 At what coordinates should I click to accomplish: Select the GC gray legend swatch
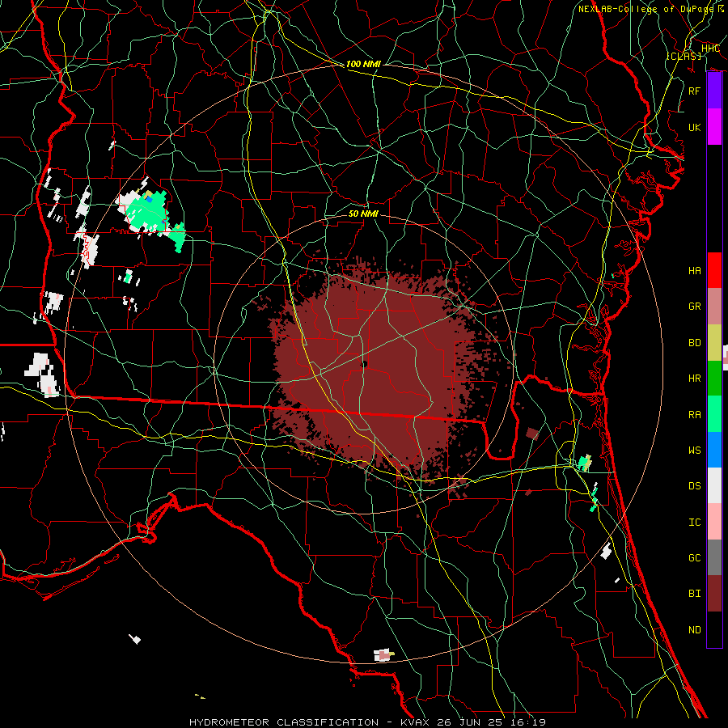pyautogui.click(x=714, y=557)
